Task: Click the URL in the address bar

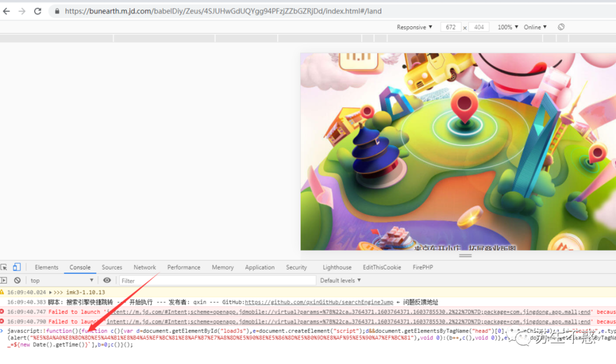Action: point(223,11)
